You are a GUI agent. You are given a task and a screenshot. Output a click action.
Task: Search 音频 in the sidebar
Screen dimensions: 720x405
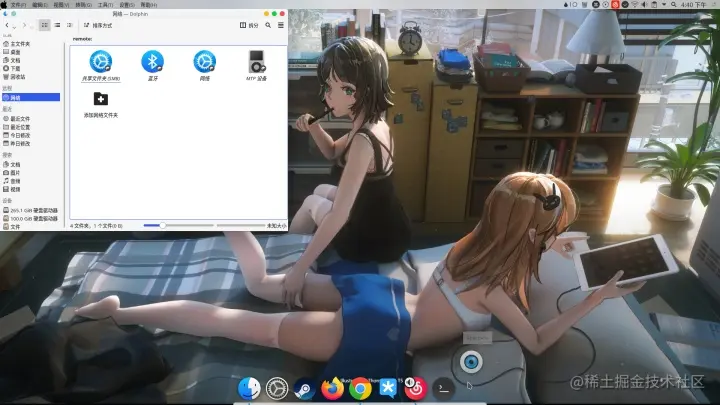click(x=12, y=181)
